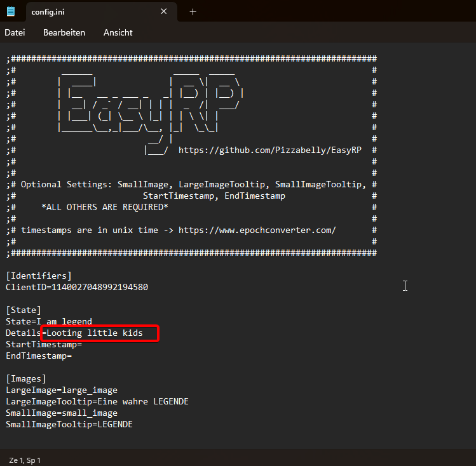Place cursor after EndTimestamp=
Viewport: 476px width, 466px height.
coord(72,356)
